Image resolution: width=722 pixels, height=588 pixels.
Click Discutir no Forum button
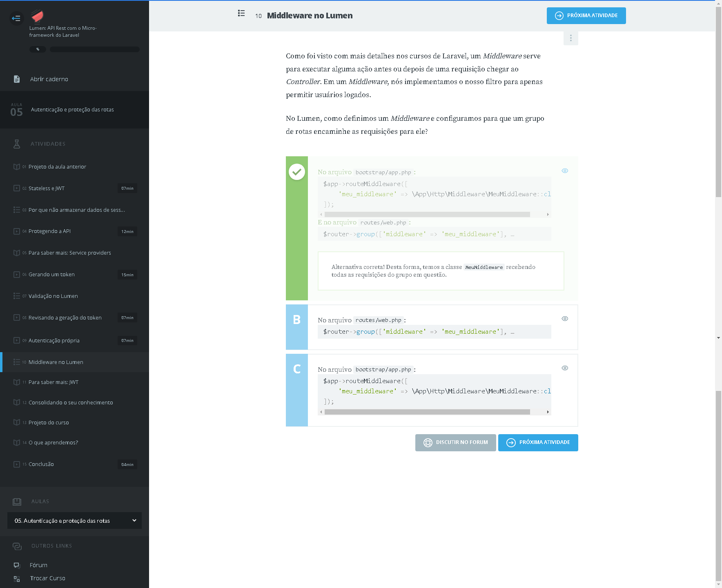[x=455, y=443]
